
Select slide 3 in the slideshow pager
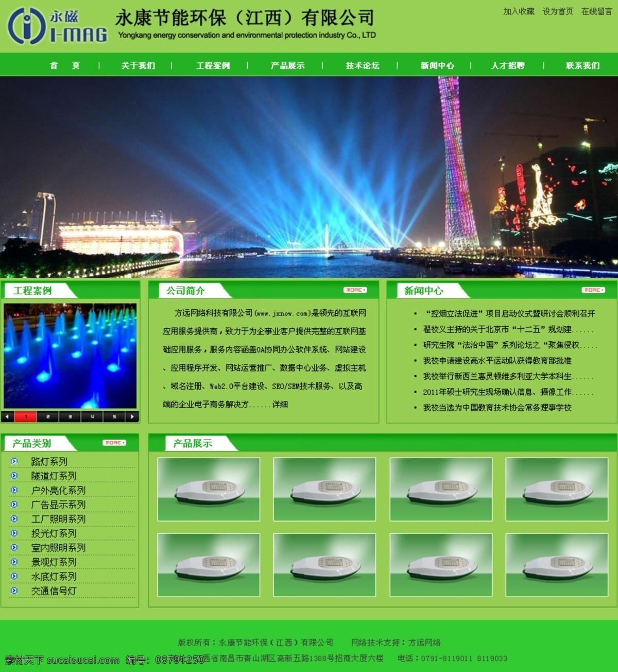coord(70,416)
